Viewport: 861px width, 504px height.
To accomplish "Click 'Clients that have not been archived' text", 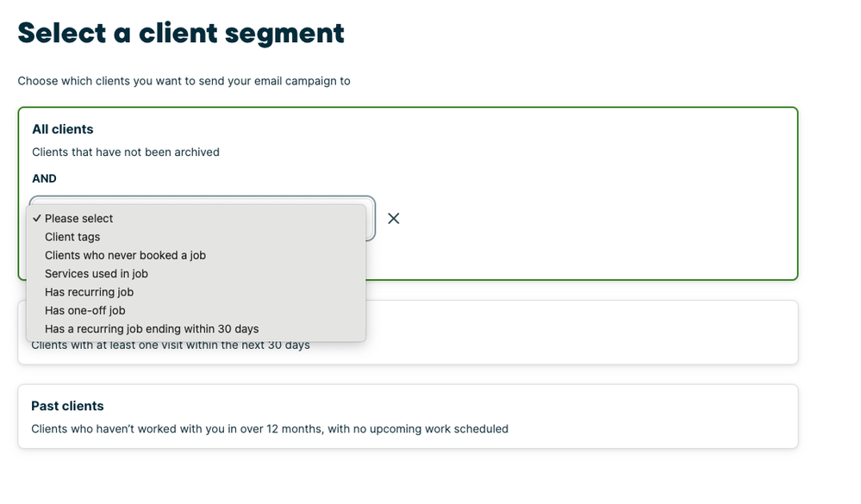I will (126, 152).
